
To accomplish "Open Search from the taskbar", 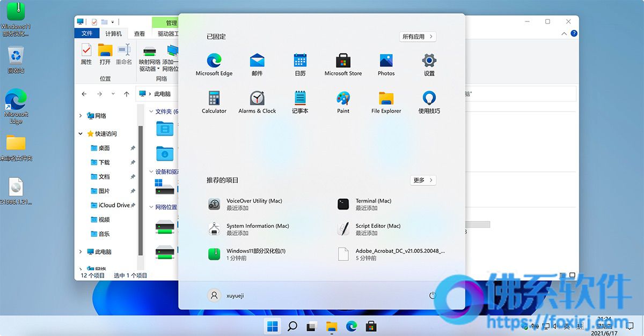I will 292,326.
